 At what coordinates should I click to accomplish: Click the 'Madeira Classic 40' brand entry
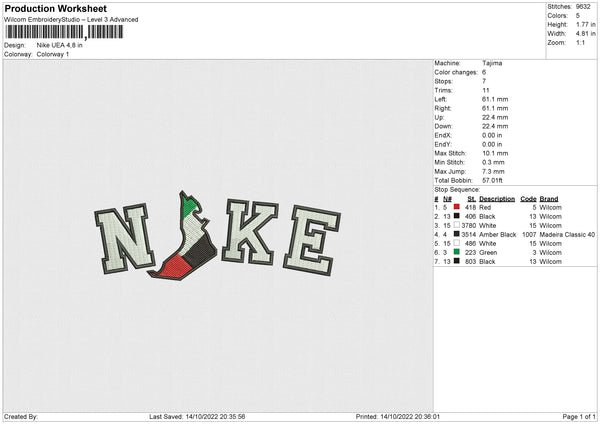click(x=567, y=235)
